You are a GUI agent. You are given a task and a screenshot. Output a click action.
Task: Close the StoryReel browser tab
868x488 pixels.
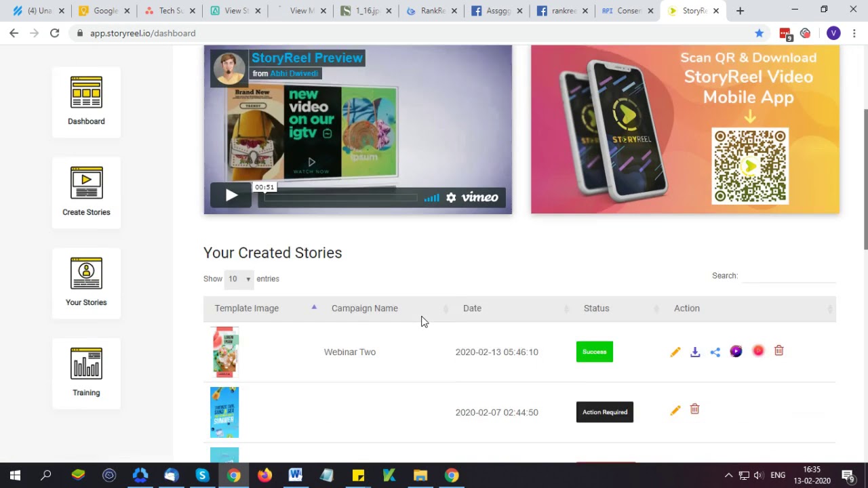[715, 11]
